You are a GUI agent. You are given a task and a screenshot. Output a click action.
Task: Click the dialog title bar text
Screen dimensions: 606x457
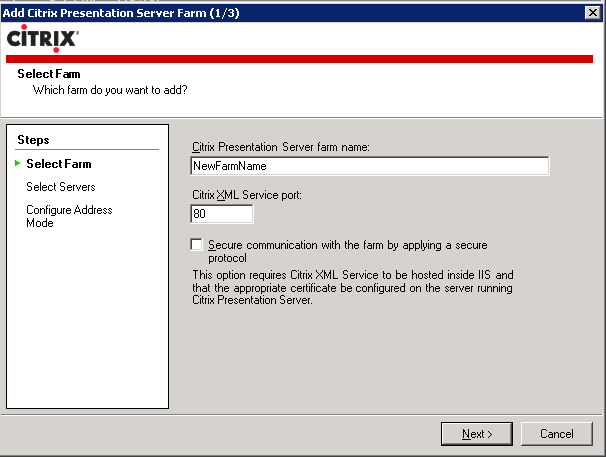pyautogui.click(x=121, y=13)
